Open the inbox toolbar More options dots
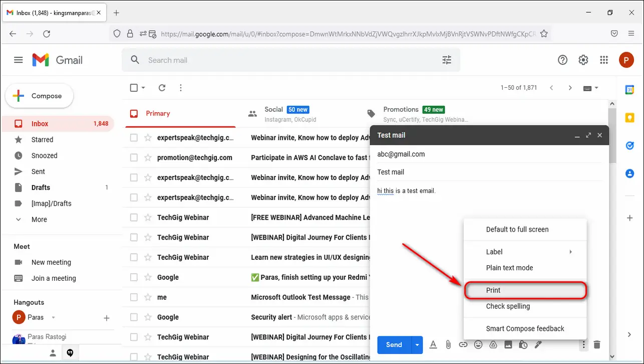This screenshot has height=364, width=644. click(181, 88)
